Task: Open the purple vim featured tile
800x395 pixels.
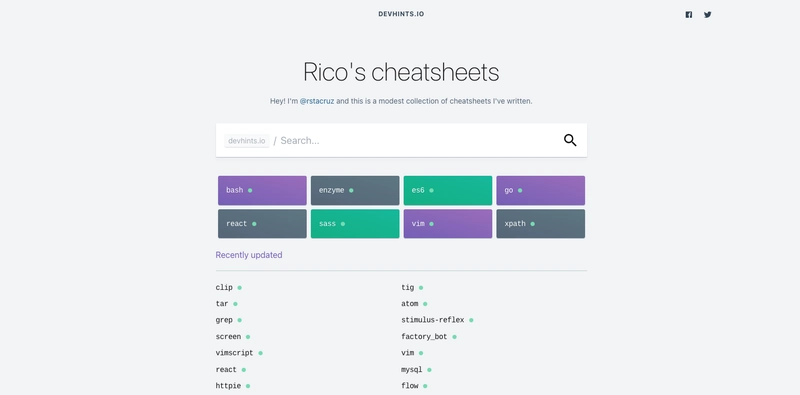Action: (448, 224)
